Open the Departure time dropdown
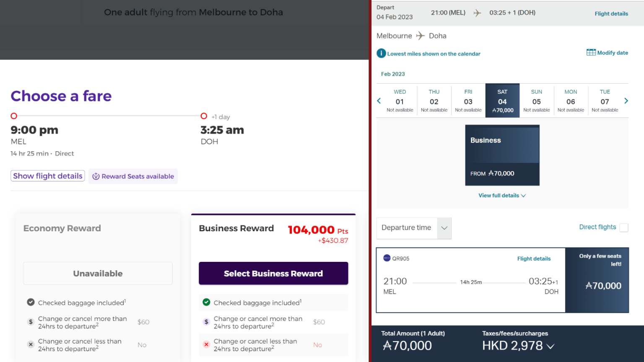This screenshot has height=362, width=644. [444, 228]
